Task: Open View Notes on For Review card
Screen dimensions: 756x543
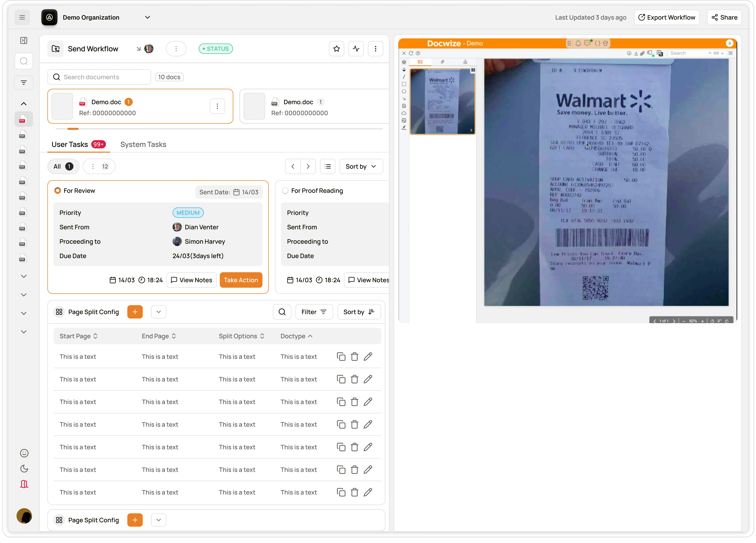Action: point(191,280)
